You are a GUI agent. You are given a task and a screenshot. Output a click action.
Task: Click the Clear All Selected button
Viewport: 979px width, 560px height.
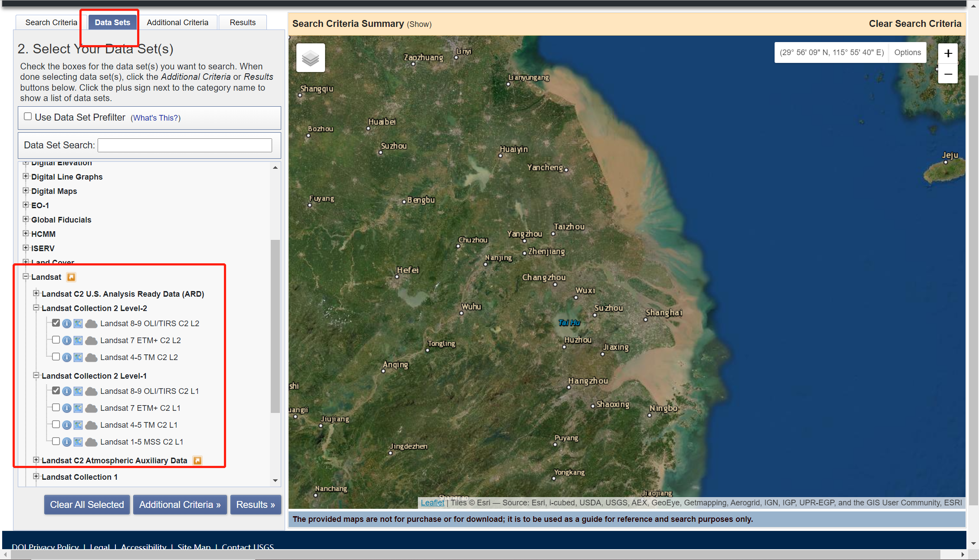(x=87, y=504)
